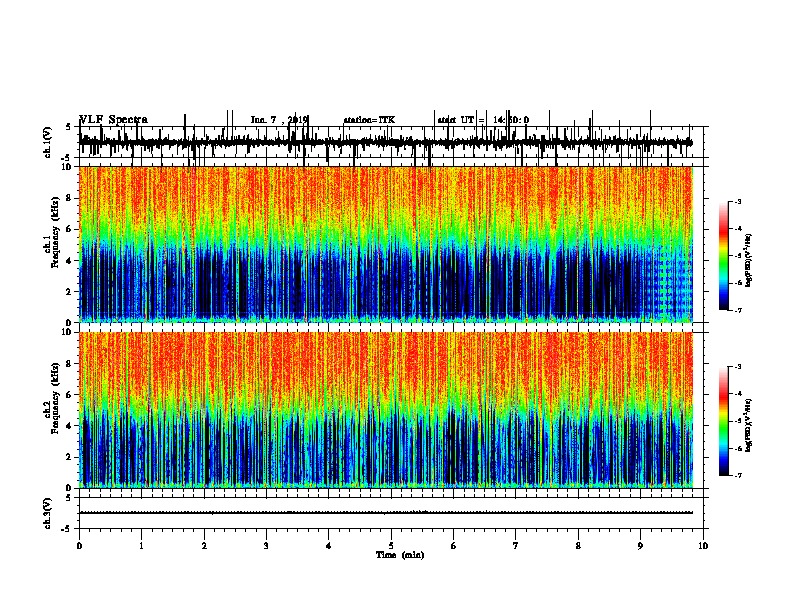Click the '10' kHz tick on ch.2 spectrogram
The width and height of the screenshot is (792, 612).
[68, 332]
